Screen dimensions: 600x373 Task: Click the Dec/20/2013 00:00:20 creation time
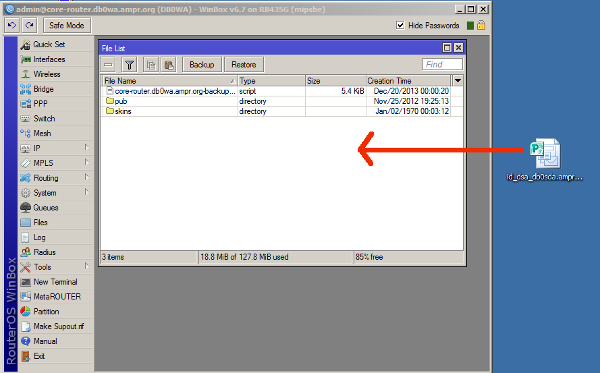(x=411, y=91)
